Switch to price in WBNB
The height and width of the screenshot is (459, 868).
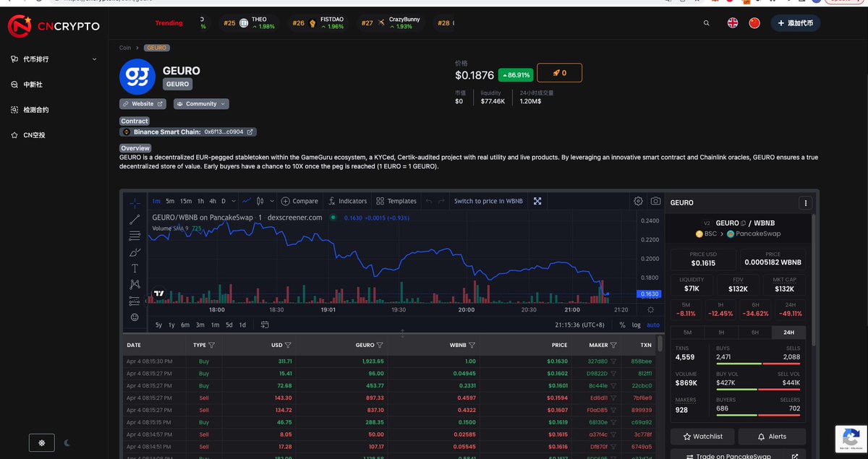pyautogui.click(x=488, y=201)
